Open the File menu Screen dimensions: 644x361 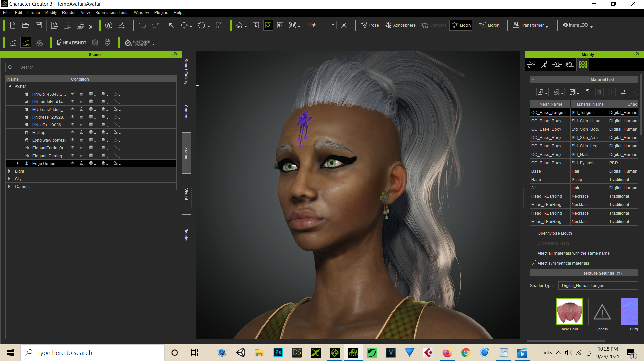[6, 13]
